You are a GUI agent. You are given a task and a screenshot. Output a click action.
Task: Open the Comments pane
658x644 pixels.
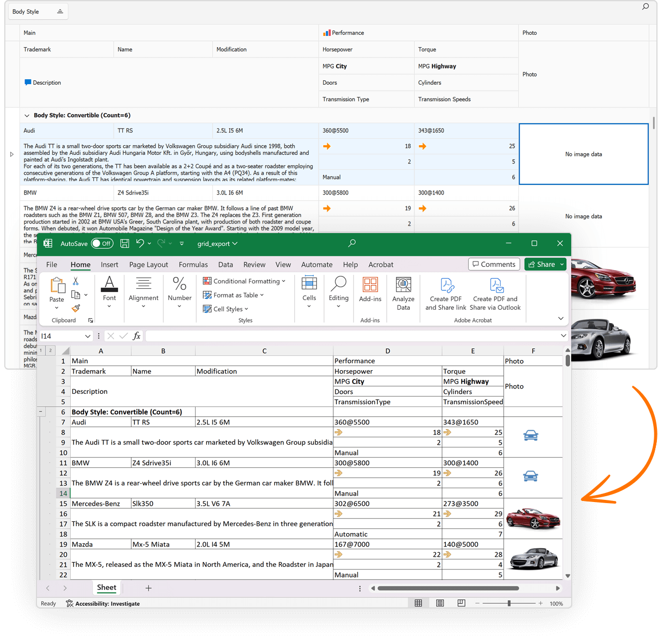[493, 264]
